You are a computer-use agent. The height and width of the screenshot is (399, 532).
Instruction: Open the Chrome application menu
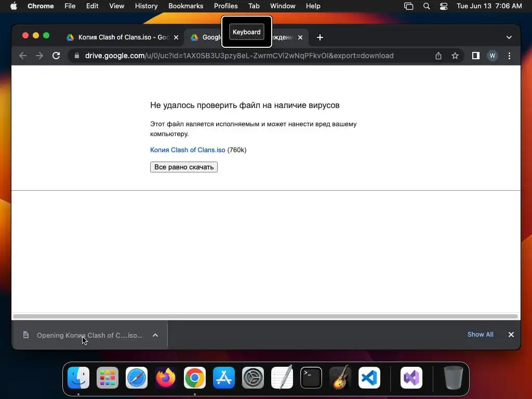[x=41, y=6]
